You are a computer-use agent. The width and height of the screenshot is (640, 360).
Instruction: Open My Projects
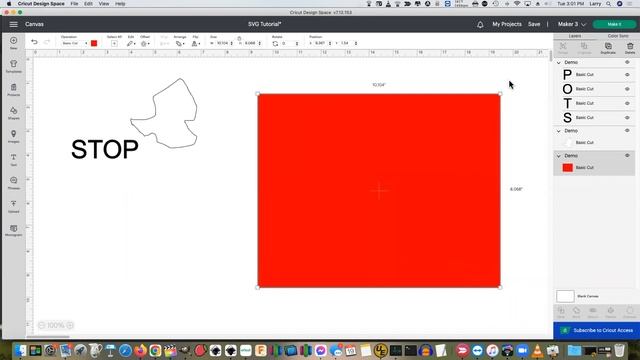pos(507,24)
